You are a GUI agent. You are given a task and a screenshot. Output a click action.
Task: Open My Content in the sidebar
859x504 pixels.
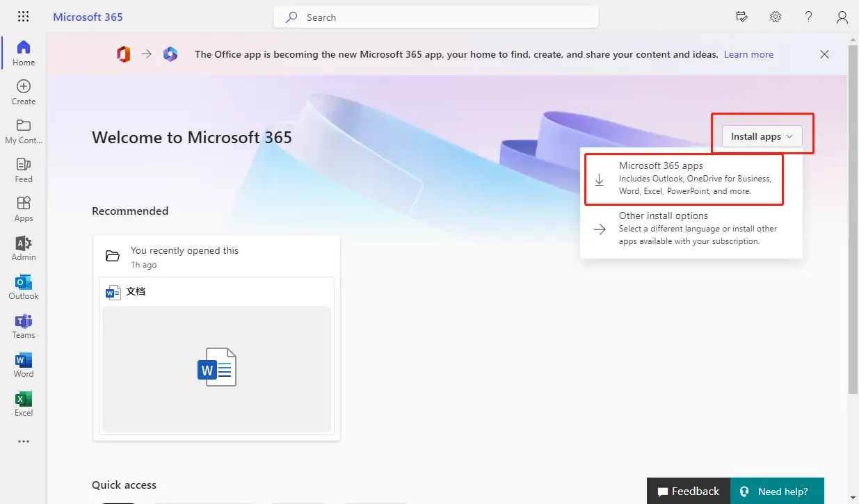[x=23, y=130]
